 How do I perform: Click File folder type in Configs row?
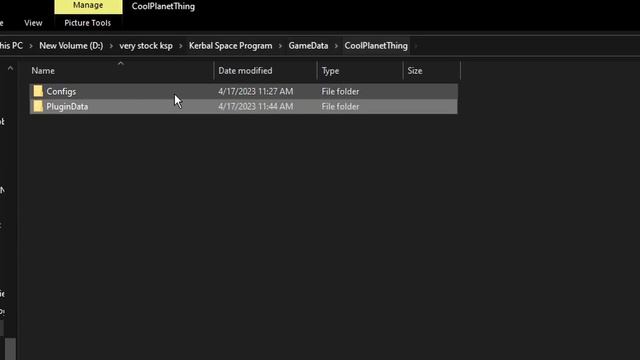point(340,91)
